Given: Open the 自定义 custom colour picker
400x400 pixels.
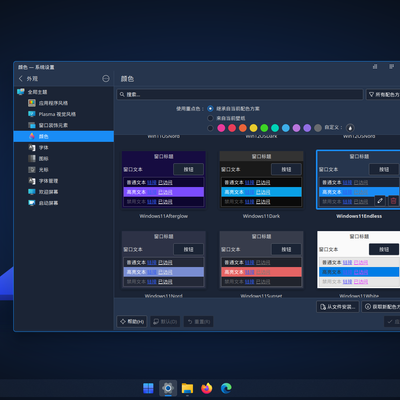Looking at the screenshot, I should pyautogui.click(x=350, y=128).
